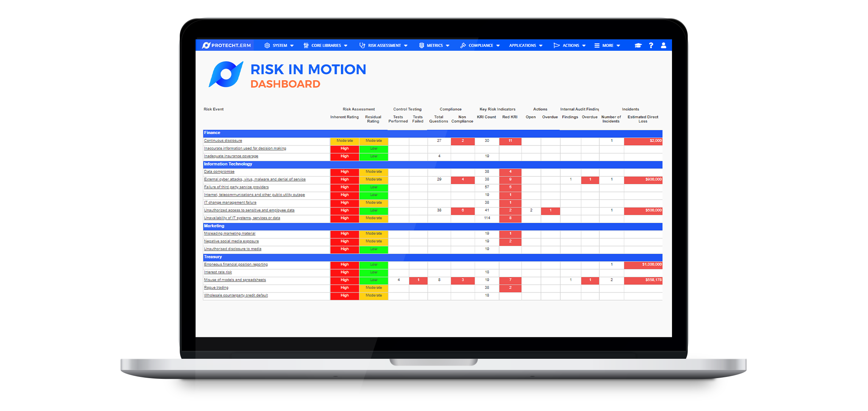Select the Risk Assessment stethoscope icon
Image resolution: width=868 pixels, height=411 pixels.
click(x=362, y=45)
